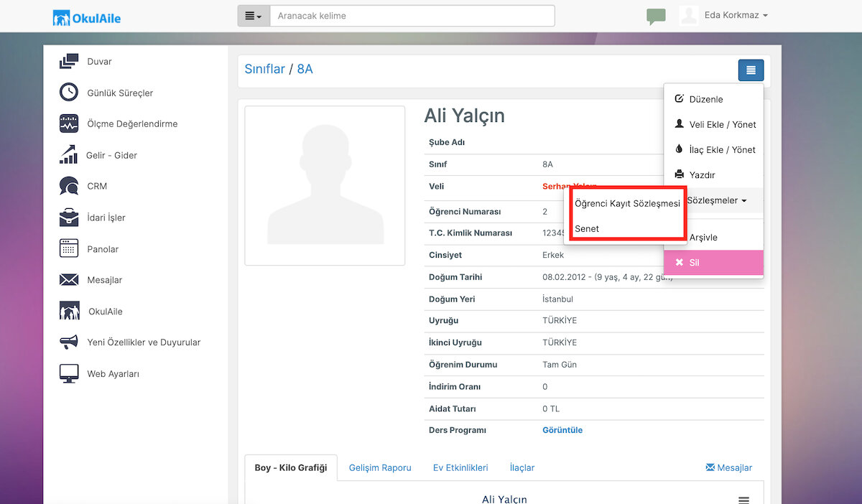Screen dimensions: 862x504
Task: Select the OkulAile sidebar icon
Action: 69,311
